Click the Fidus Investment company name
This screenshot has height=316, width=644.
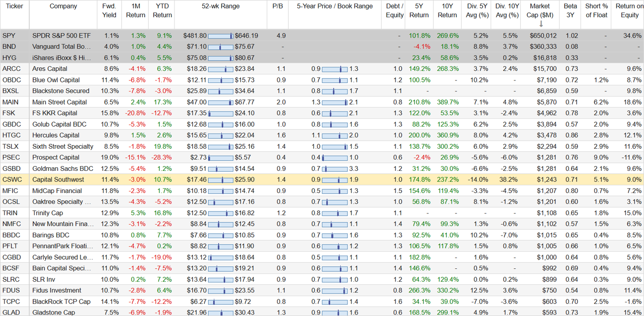(57, 290)
